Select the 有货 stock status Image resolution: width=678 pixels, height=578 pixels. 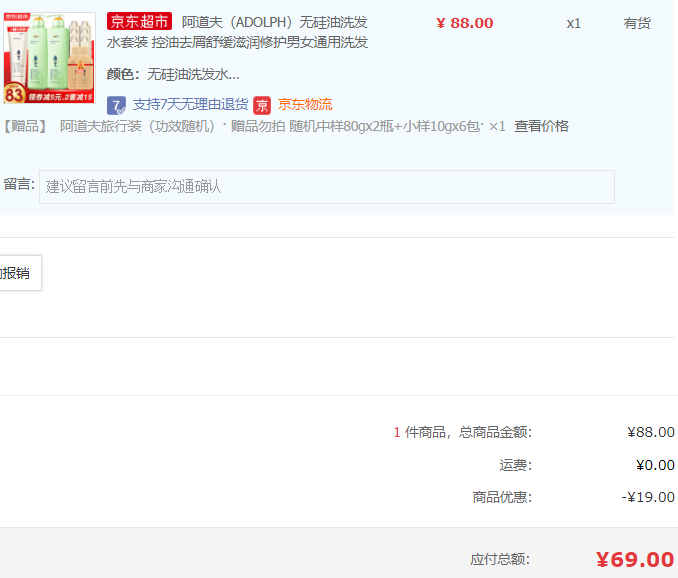[x=636, y=23]
